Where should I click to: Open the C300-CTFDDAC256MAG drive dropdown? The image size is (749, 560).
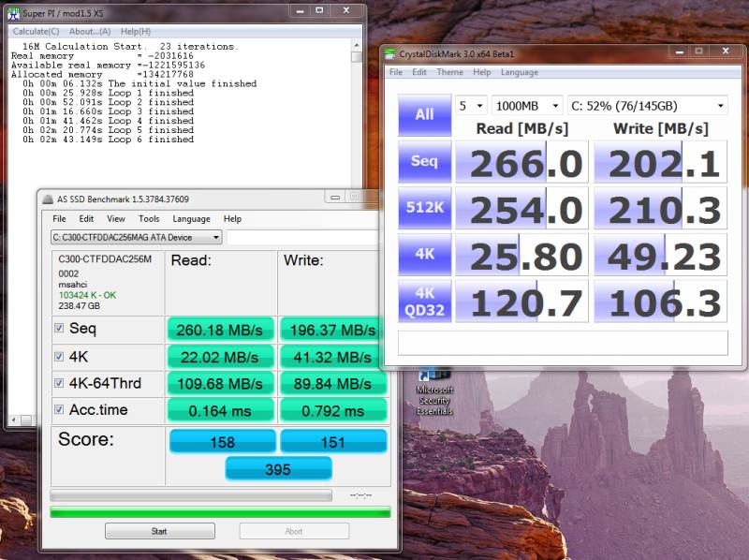pos(136,237)
